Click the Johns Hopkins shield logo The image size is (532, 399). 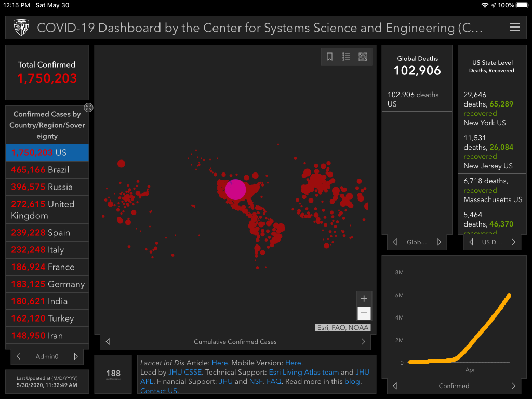[x=21, y=28]
